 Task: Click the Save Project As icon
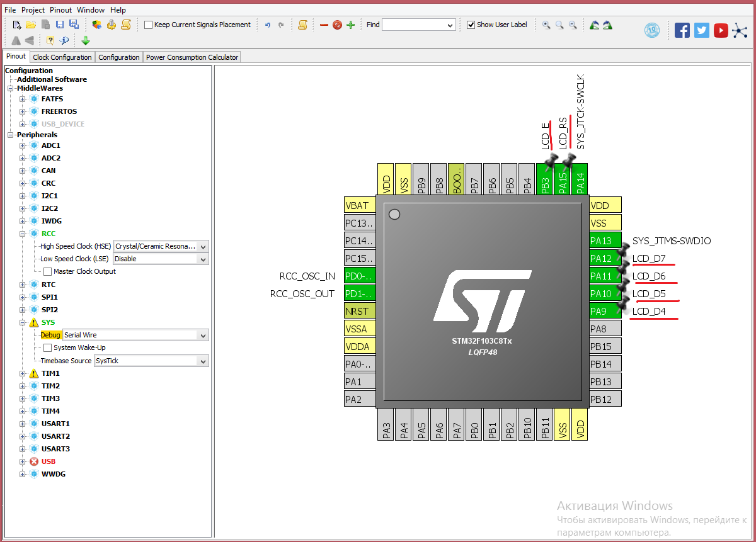74,25
